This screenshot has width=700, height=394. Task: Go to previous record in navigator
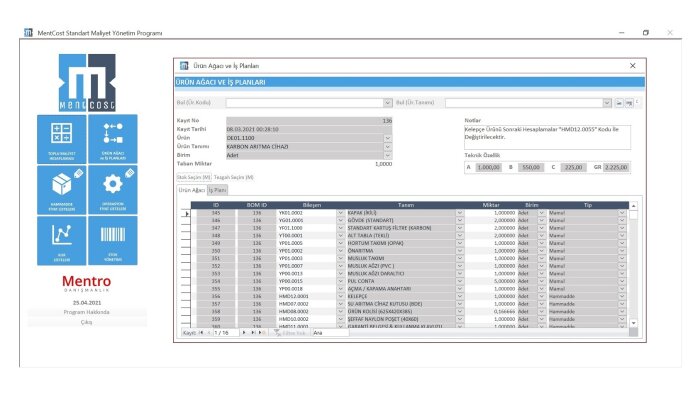208,333
